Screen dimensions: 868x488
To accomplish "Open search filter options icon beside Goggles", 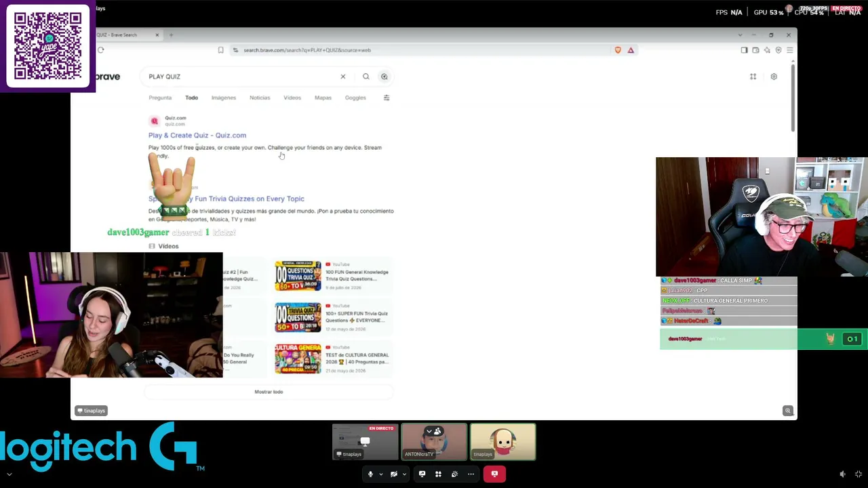I will click(387, 98).
